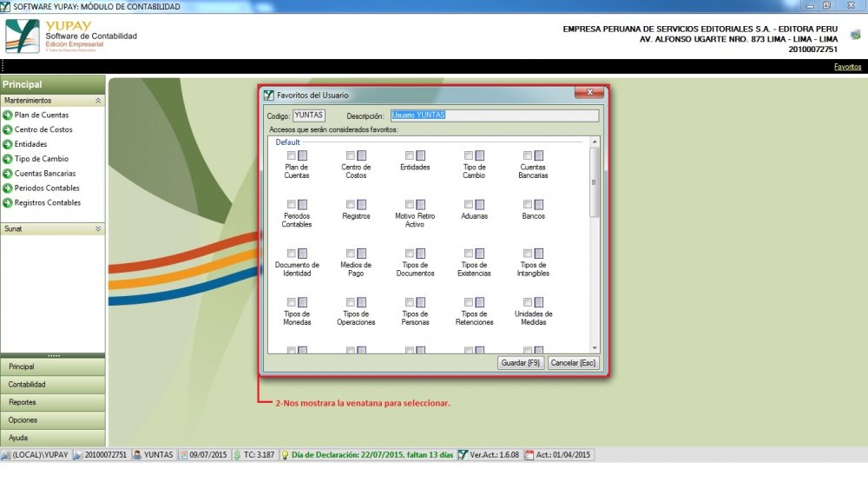Close the Favoritos del Usuario dialog

click(x=589, y=92)
